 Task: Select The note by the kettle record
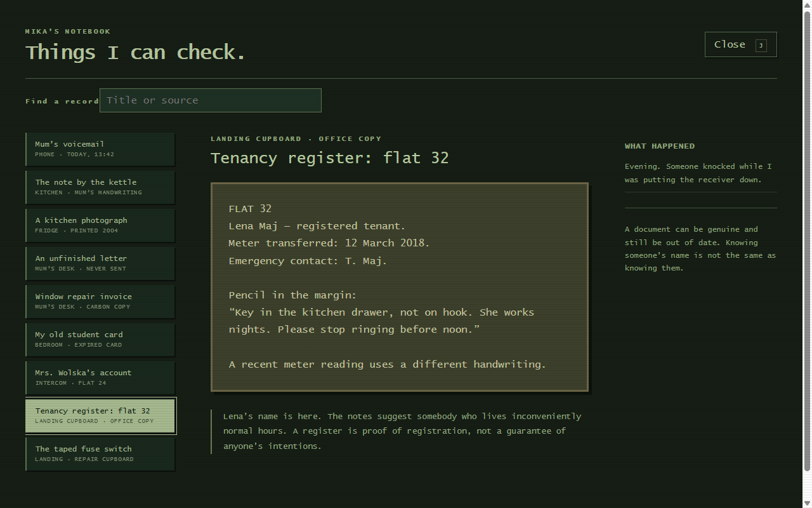coord(100,187)
